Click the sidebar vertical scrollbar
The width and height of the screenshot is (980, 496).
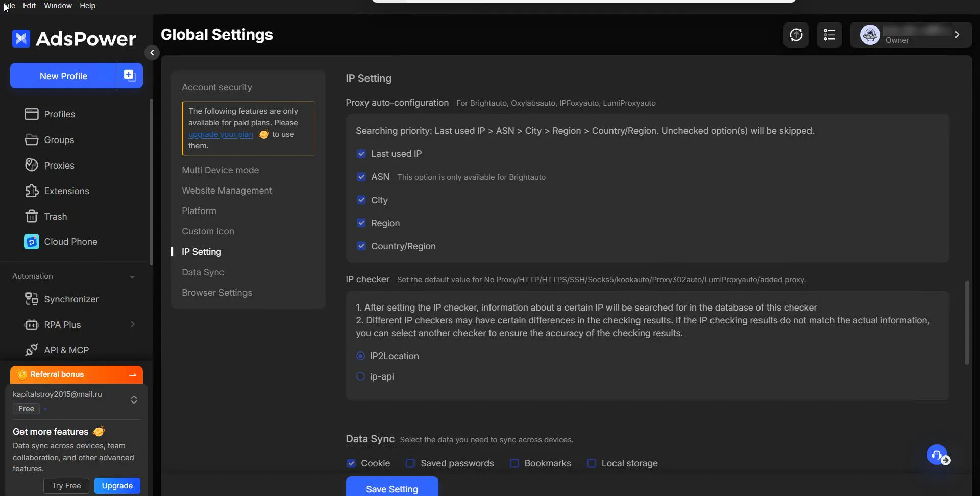pos(151,181)
